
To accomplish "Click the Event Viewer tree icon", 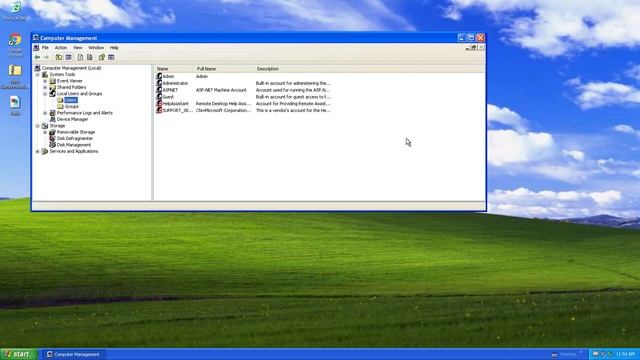I will (52, 81).
